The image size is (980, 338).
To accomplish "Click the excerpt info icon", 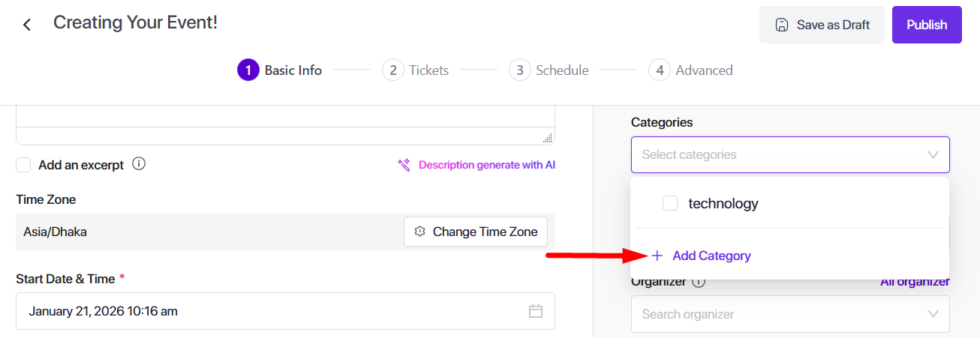I will (x=139, y=163).
